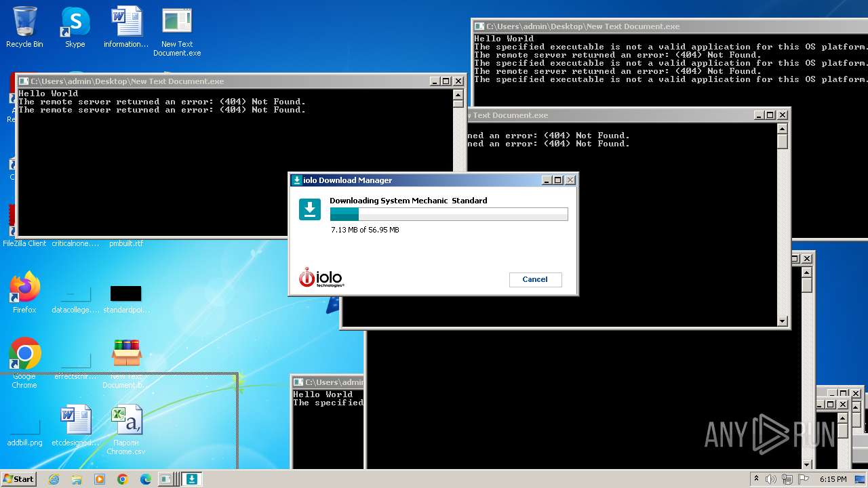868x488 pixels.
Task: Select the Skype desktop shortcut
Action: 75,27
